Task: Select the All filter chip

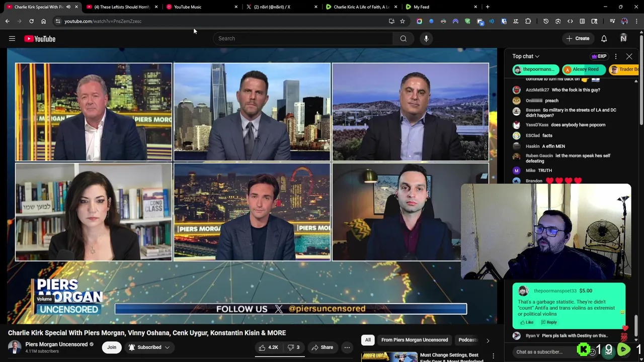Action: tap(368, 340)
